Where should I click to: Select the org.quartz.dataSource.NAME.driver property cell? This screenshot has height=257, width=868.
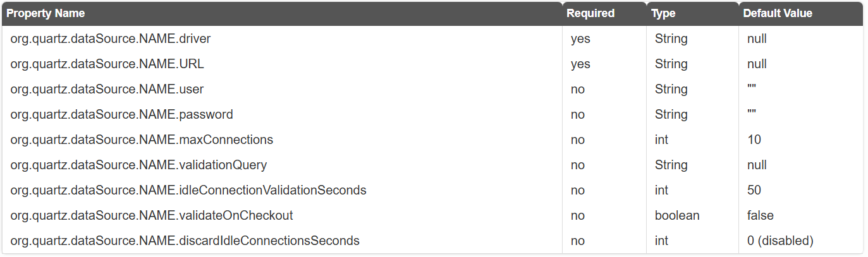[282, 39]
